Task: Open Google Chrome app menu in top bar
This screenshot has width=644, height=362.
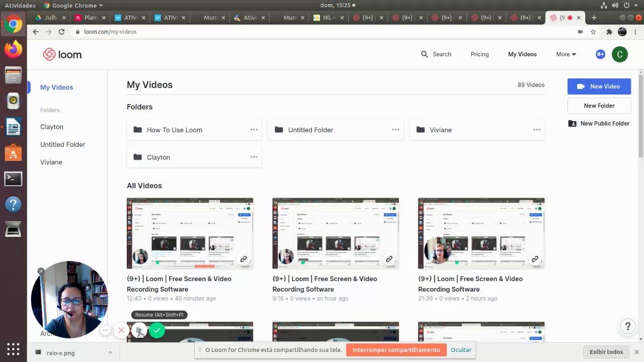Action: tap(73, 5)
